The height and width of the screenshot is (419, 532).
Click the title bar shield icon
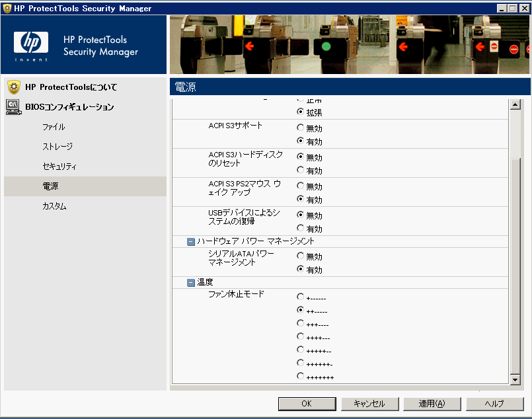[7, 8]
